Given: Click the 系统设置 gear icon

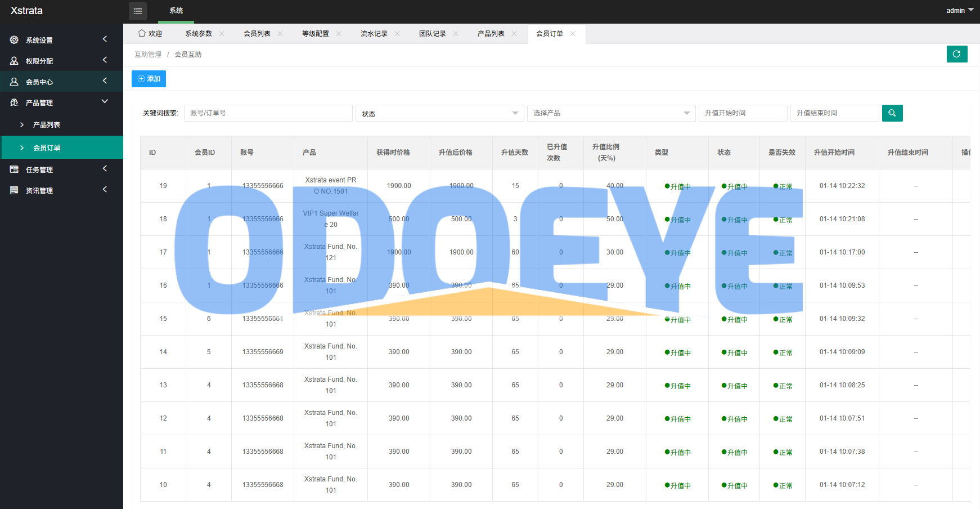Looking at the screenshot, I should pyautogui.click(x=14, y=40).
